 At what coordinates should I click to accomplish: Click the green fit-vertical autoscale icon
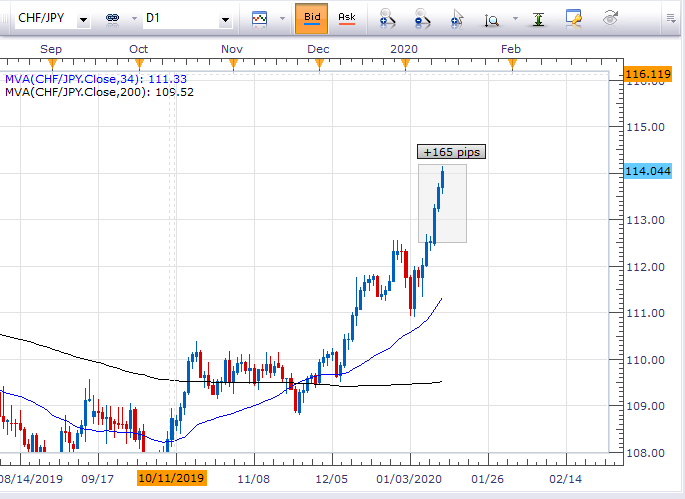(538, 18)
